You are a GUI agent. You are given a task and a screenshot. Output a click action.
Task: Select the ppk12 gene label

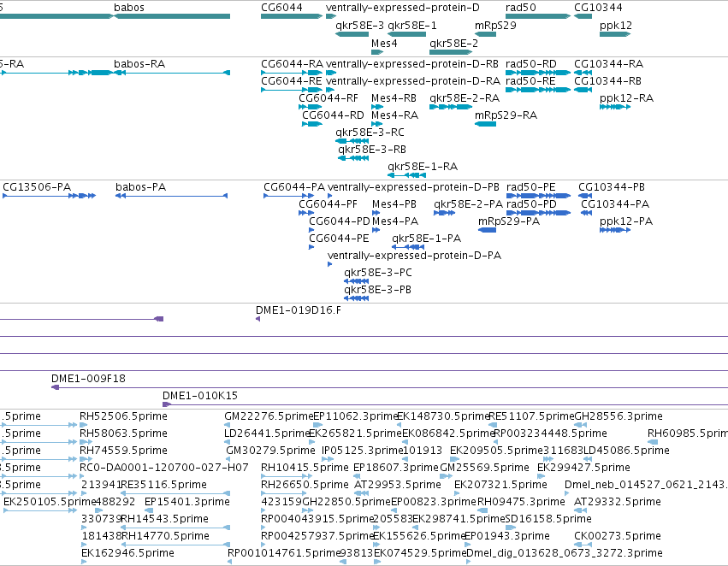coord(616,26)
